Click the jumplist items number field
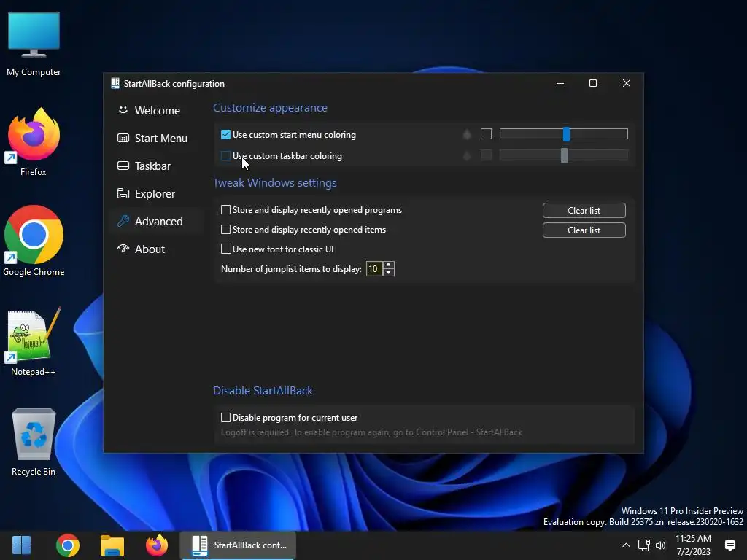Viewport: 747px width, 560px height. (x=374, y=269)
